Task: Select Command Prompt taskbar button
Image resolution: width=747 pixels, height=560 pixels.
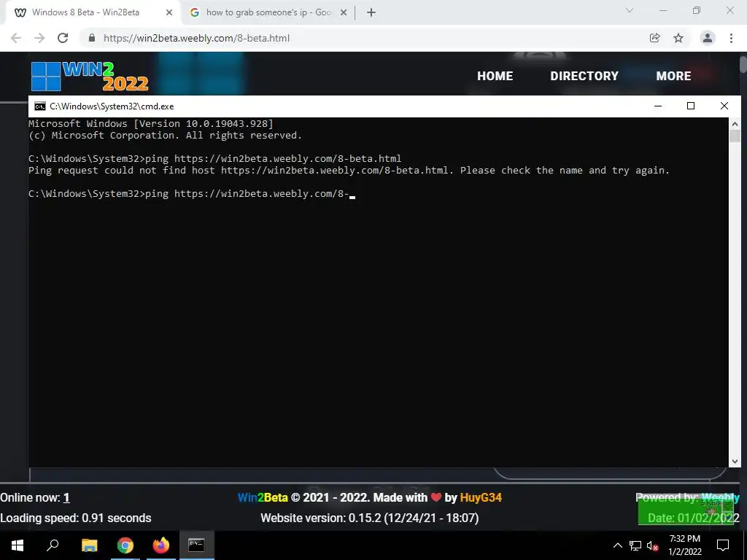Action: point(196,545)
